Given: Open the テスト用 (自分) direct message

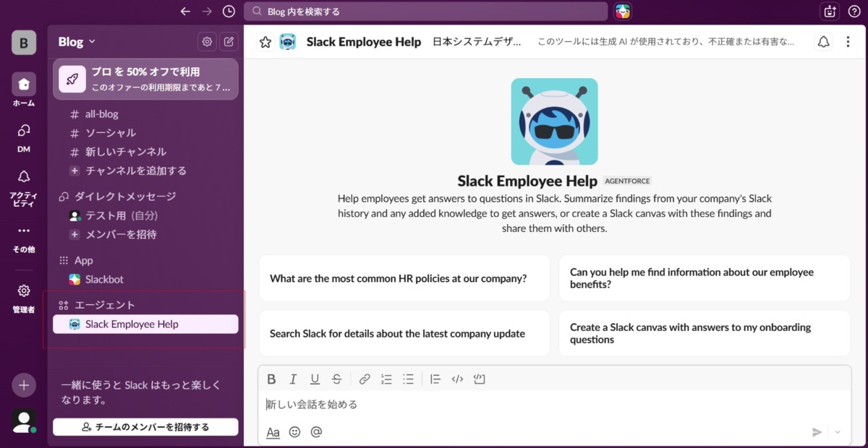Looking at the screenshot, I should click(x=145, y=215).
